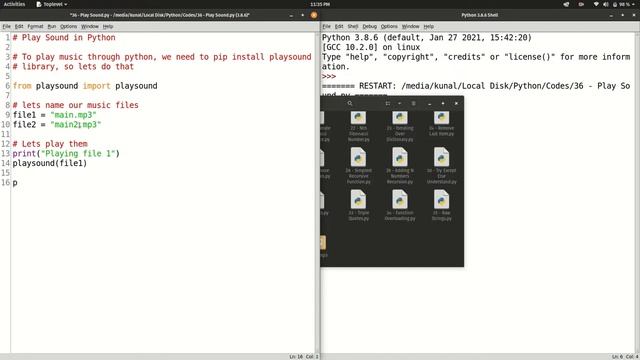Minimize the Play Sound.py editor window

click(291, 15)
